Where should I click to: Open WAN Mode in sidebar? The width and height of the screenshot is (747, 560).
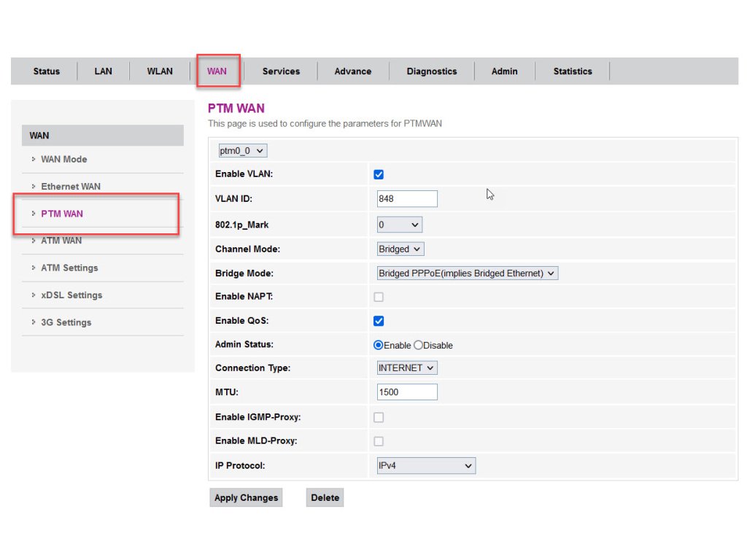tap(63, 160)
